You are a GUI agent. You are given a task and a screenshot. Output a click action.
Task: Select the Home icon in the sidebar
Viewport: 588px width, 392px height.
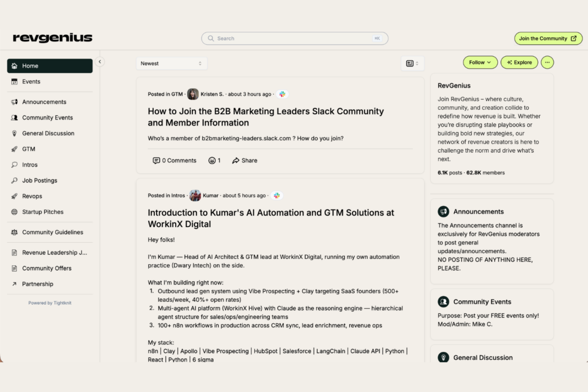[x=14, y=65]
